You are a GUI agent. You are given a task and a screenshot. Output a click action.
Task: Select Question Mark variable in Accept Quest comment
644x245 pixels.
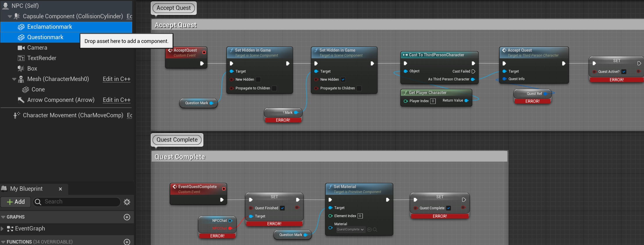coord(199,103)
